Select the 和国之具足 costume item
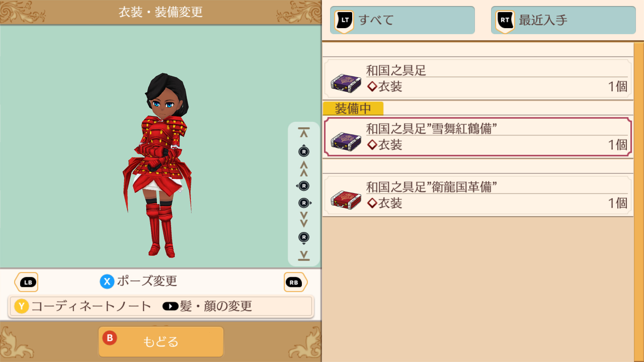Screen dimensions: 644x362 pos(478,79)
